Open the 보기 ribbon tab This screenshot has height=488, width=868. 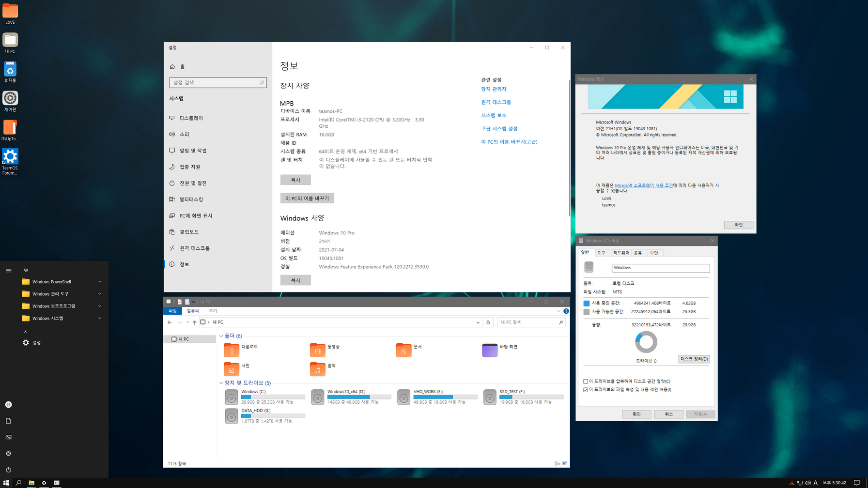tap(213, 311)
